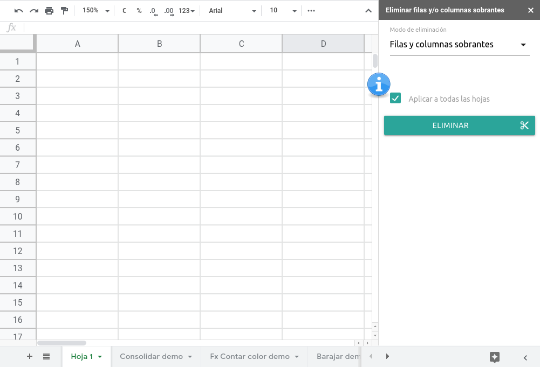Open the Consolidar demo tab menu arrow
This screenshot has height=367, width=540.
point(190,357)
